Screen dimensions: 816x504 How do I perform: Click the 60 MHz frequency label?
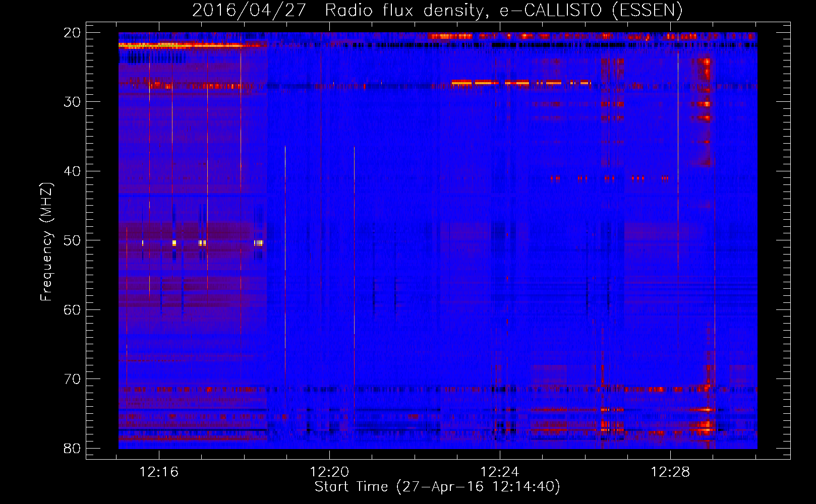[72, 310]
